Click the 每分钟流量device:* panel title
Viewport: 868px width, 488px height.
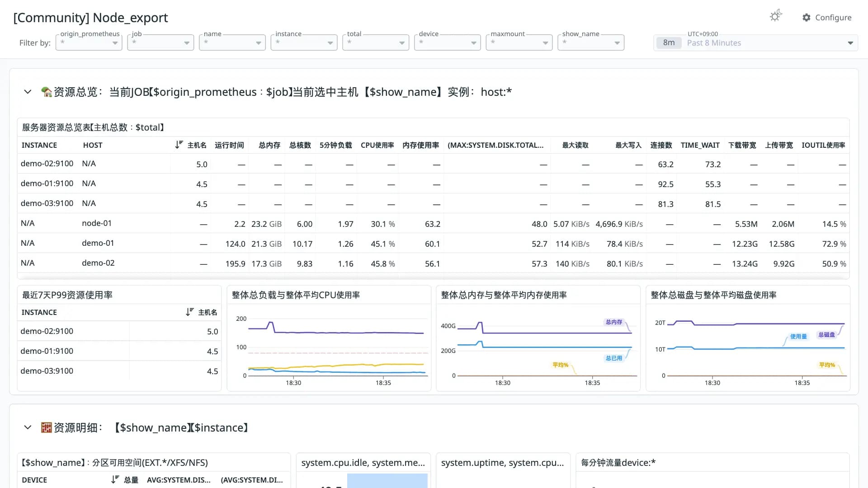[x=618, y=463]
